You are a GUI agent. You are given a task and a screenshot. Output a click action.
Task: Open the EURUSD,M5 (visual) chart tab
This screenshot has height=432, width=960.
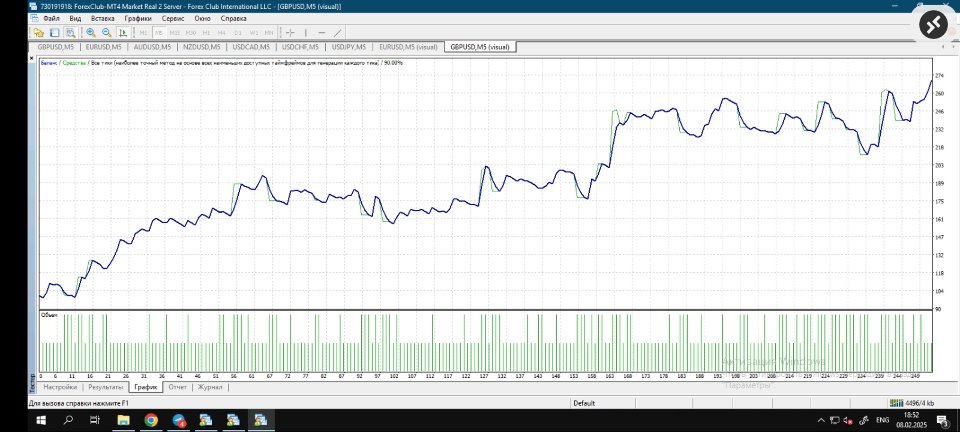[408, 47]
